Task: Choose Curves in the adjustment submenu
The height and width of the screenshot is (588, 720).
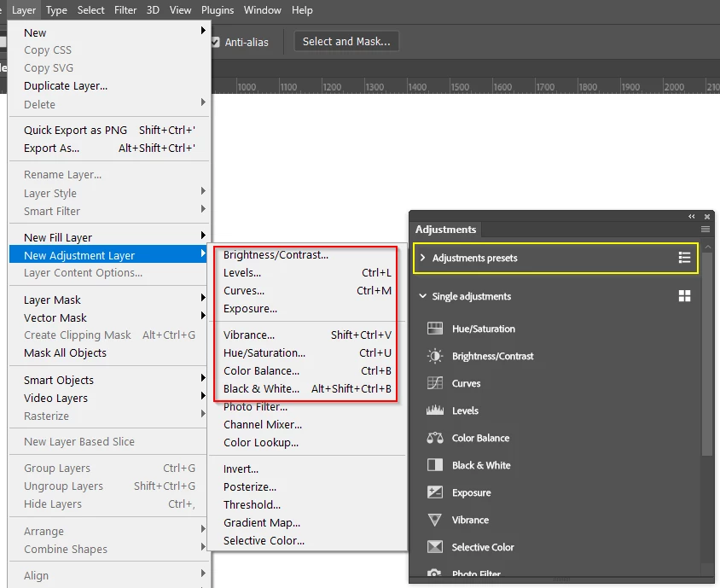Action: pyautogui.click(x=307, y=291)
